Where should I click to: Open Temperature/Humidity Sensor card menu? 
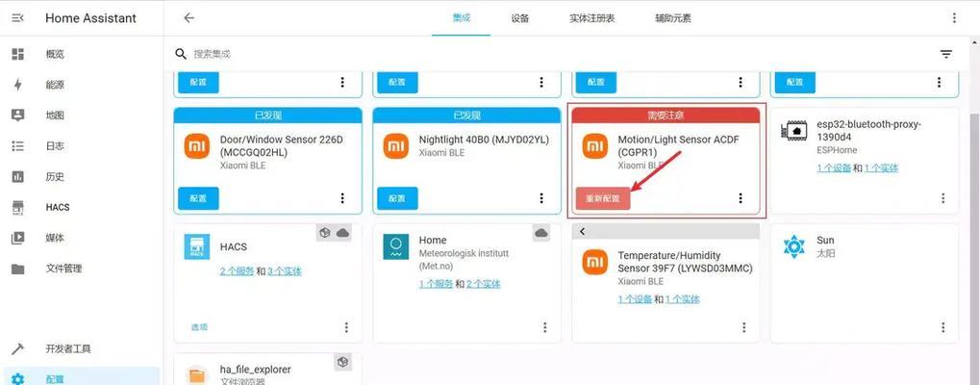(x=743, y=327)
